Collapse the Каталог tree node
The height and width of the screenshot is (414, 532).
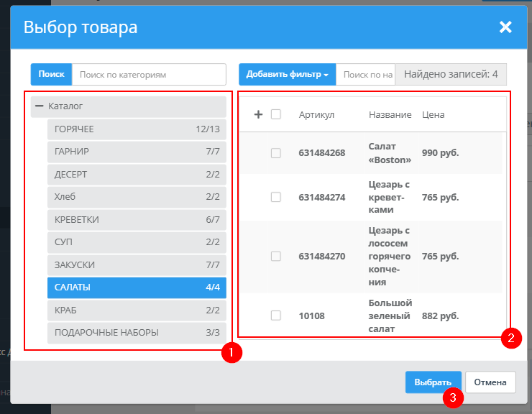[x=40, y=106]
